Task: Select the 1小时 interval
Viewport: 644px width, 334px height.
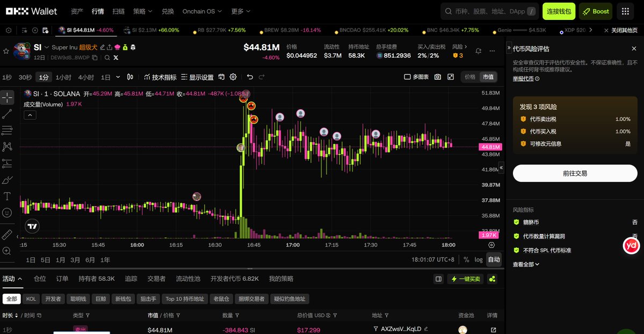Action: [63, 77]
